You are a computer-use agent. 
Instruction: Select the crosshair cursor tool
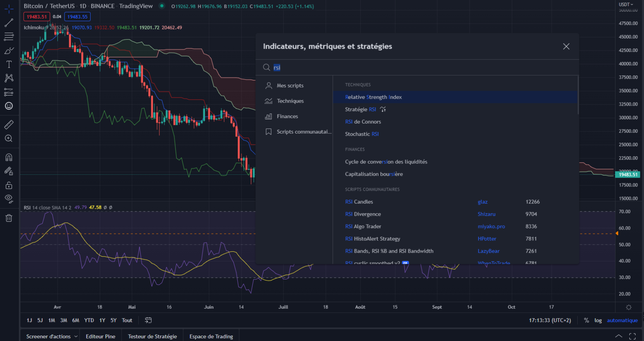[x=9, y=8]
